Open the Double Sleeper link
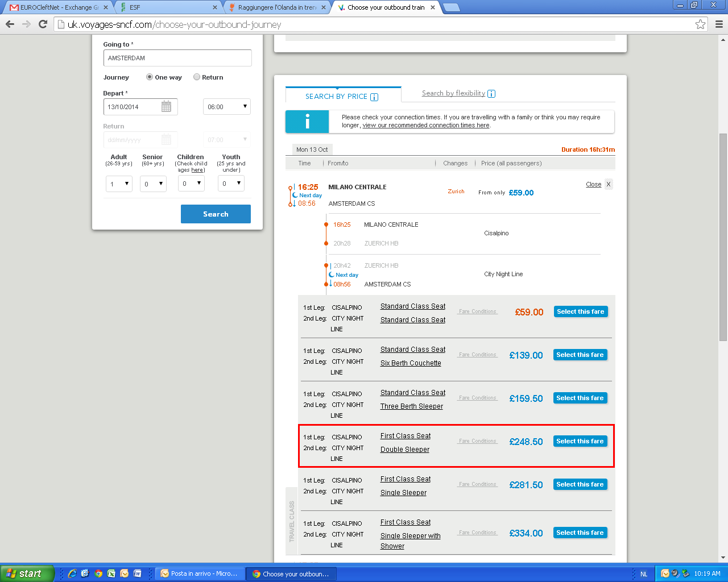This screenshot has width=728, height=582. (x=405, y=450)
